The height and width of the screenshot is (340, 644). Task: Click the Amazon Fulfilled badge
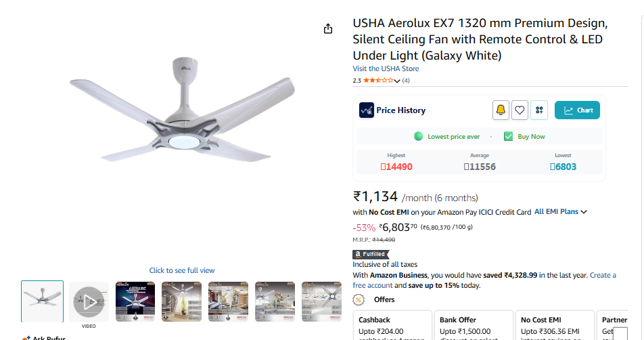371,254
